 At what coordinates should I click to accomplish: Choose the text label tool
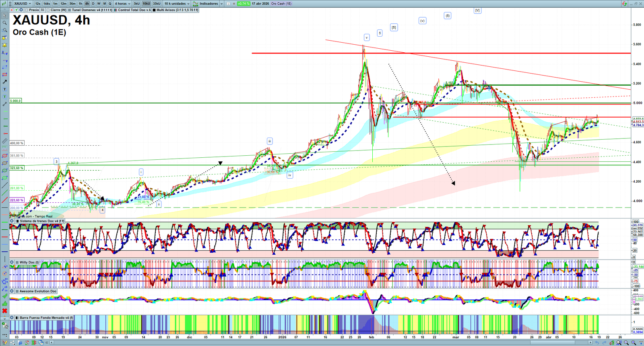click(x=4, y=89)
